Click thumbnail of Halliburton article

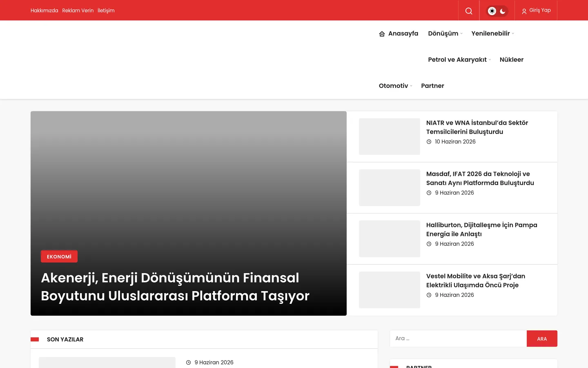click(390, 239)
